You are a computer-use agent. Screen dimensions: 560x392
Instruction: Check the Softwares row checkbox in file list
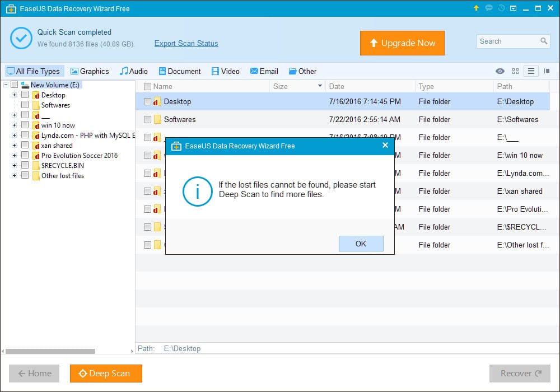coord(147,119)
